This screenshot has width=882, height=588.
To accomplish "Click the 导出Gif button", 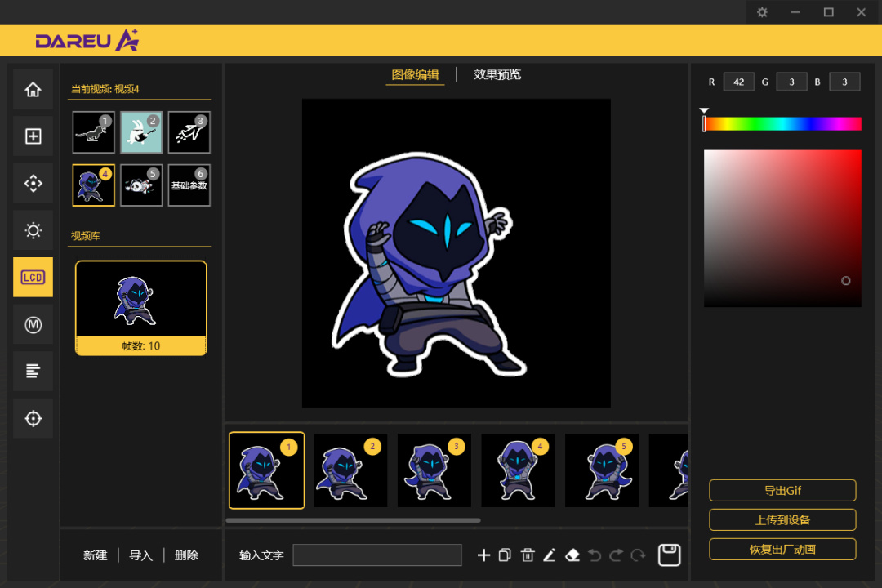I will tap(782, 490).
